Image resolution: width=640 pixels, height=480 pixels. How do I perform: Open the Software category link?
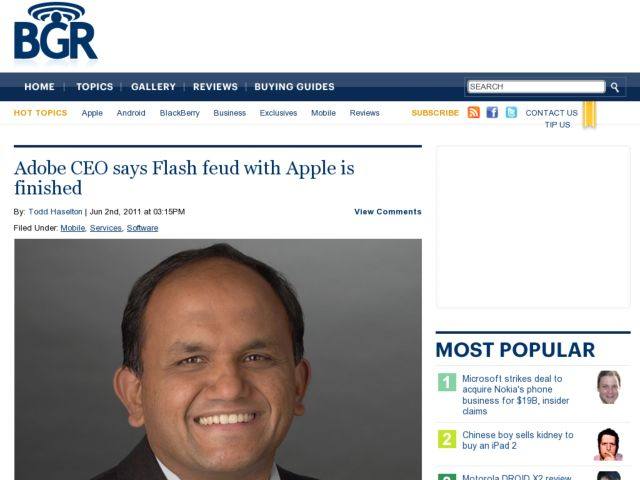[142, 228]
